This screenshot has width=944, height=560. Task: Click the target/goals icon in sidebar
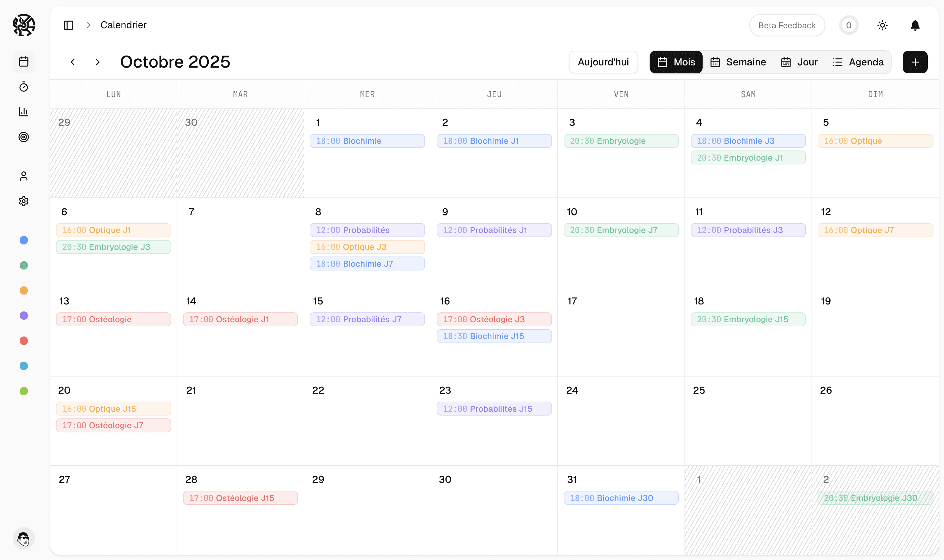[x=24, y=137]
